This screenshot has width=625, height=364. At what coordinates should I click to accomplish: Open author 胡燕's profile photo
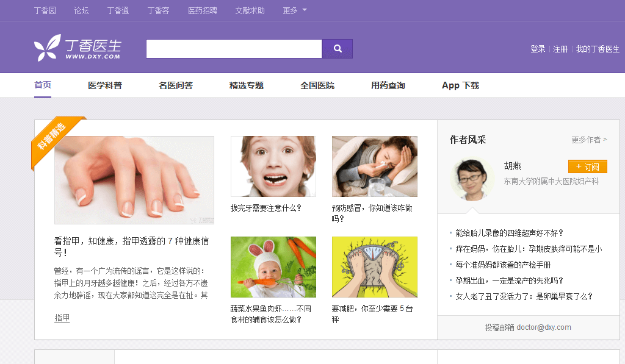tap(472, 179)
